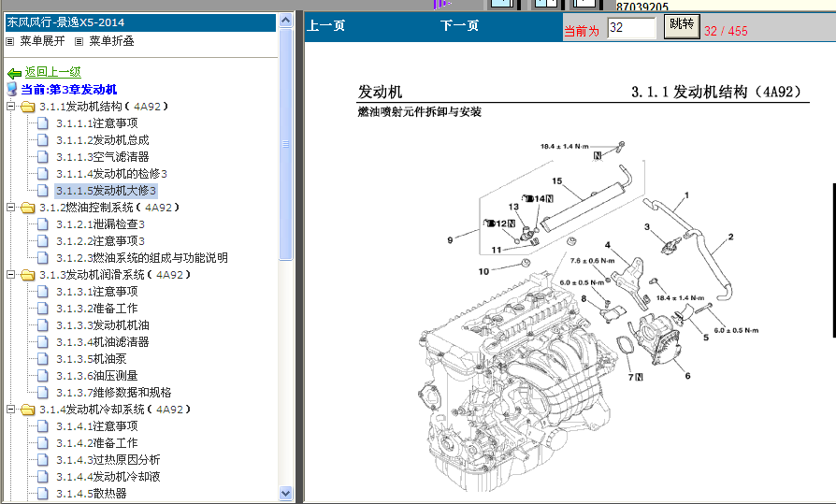The height and width of the screenshot is (504, 836).
Task: Click 菜单展开 to expand all menus
Action: pos(42,41)
